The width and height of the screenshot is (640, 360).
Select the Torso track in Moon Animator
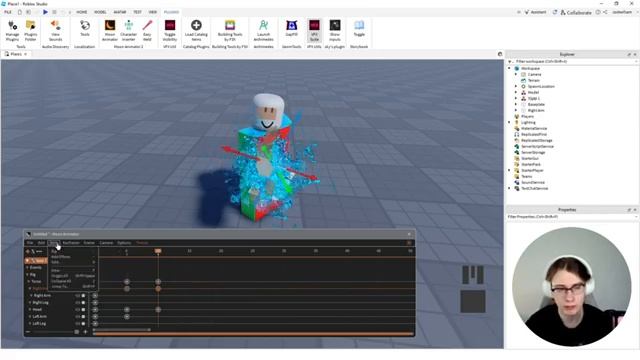[36, 281]
